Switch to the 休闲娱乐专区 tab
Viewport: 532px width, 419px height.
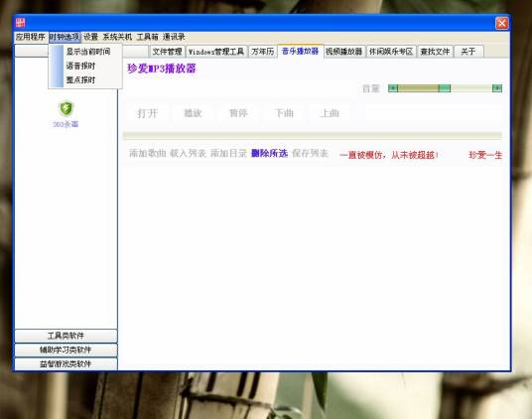coord(391,52)
